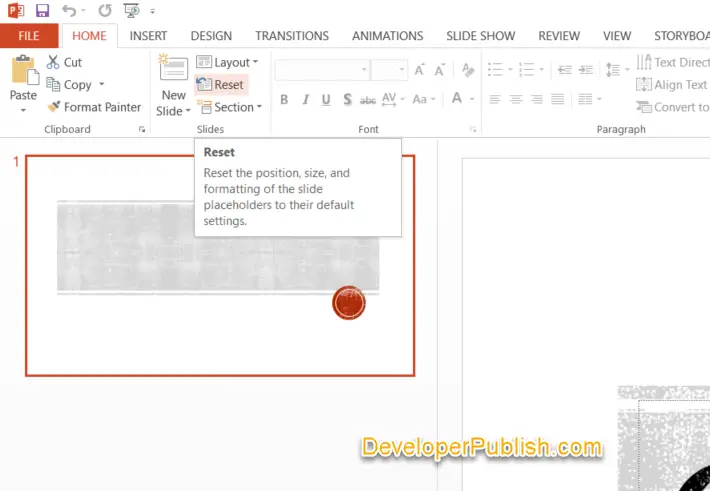Click the Paste clipboard icon

(24, 70)
